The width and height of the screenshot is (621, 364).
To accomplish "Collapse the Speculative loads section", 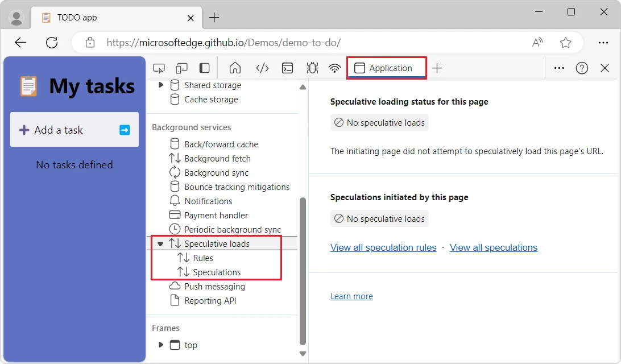I will coord(160,244).
